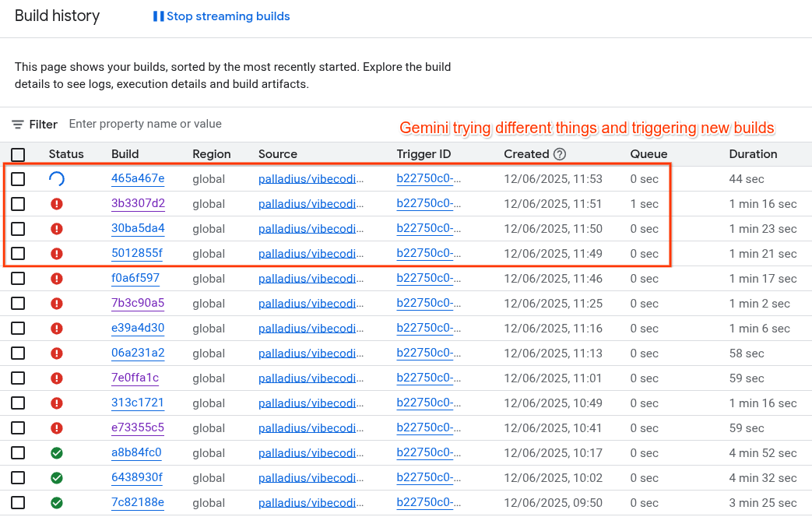Open build 7e0ffa1c link
Screen dimensions: 812x517
(x=135, y=378)
